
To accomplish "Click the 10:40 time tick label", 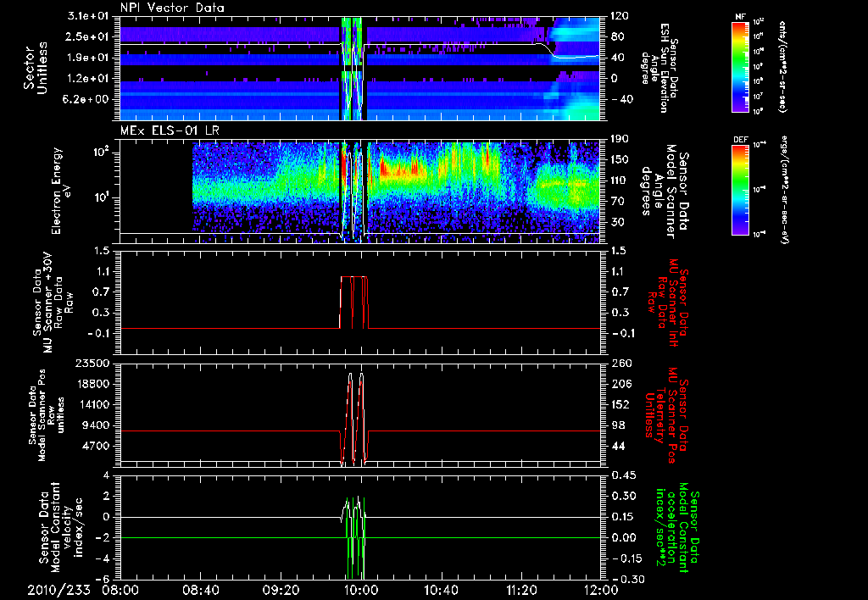I will click(441, 590).
